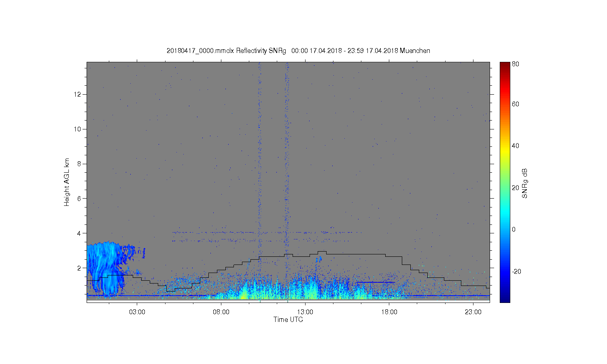
Task: Click the 'SNRg dB' colorbar label
Action: pos(525,183)
